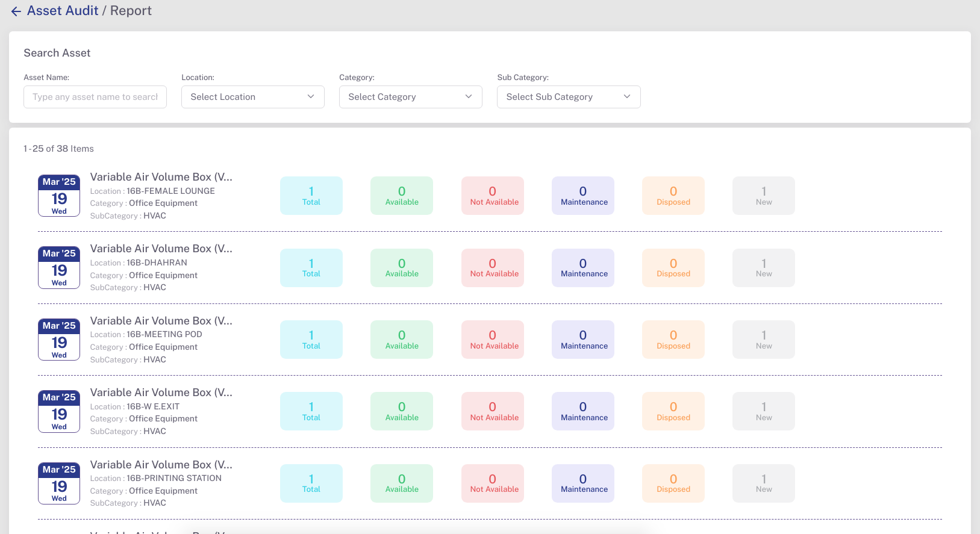This screenshot has width=980, height=534.
Task: Open asset title in the 16B-MEETING POD row
Action: coord(161,321)
